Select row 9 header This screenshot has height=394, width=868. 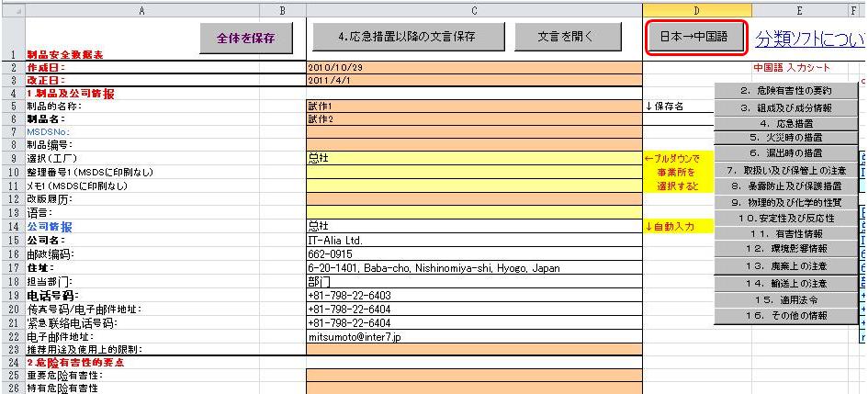(12, 158)
